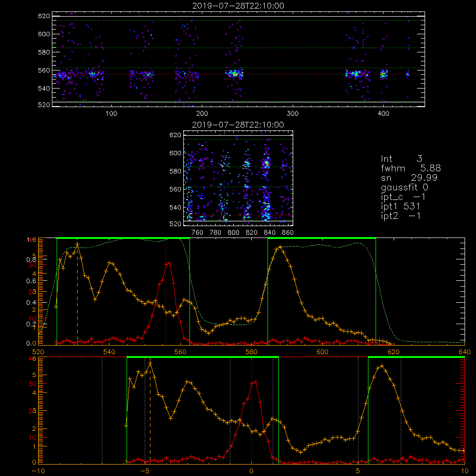
Task: Click x-axis label 520 on third plot
Action: tap(38, 352)
